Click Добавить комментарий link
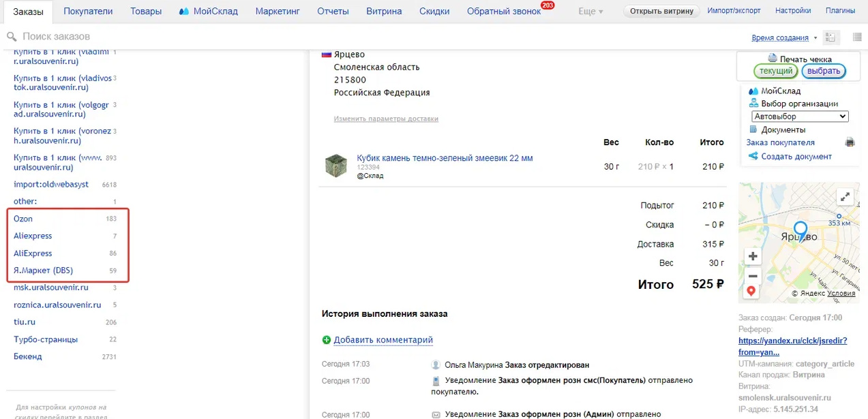This screenshot has width=868, height=419. pyautogui.click(x=383, y=340)
